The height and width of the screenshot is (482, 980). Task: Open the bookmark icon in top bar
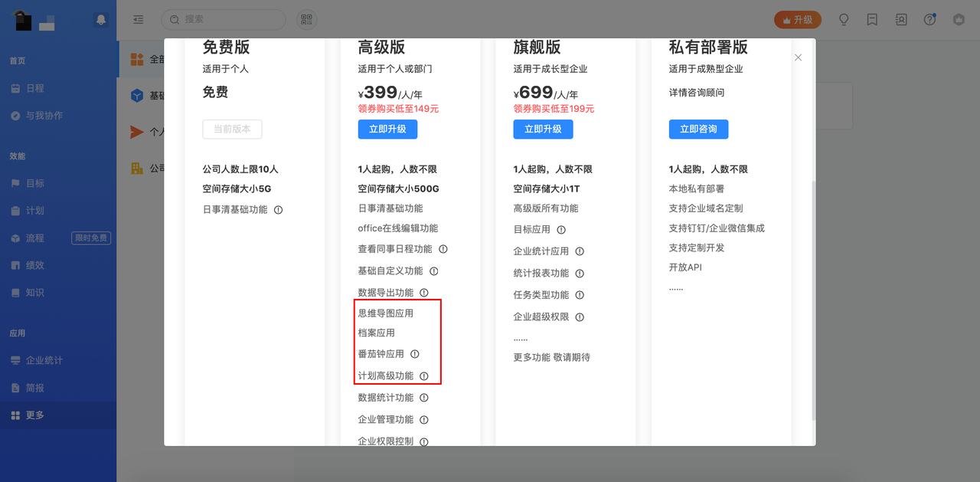872,20
